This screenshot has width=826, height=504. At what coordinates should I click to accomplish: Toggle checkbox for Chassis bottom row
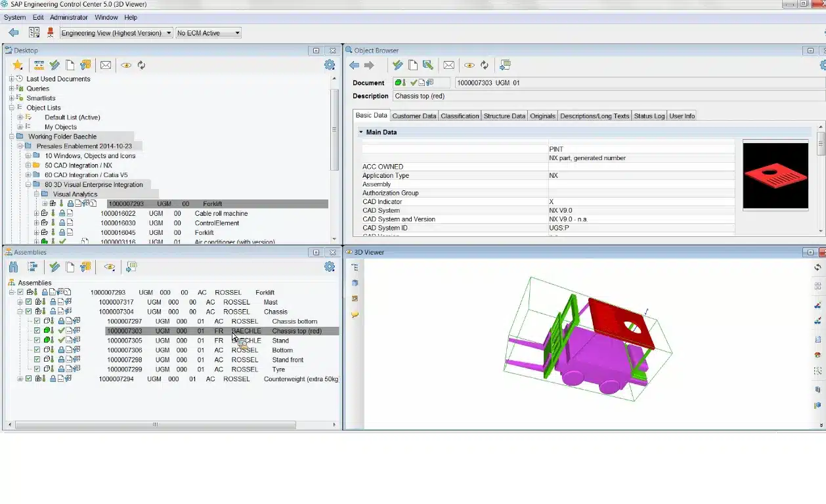(37, 322)
